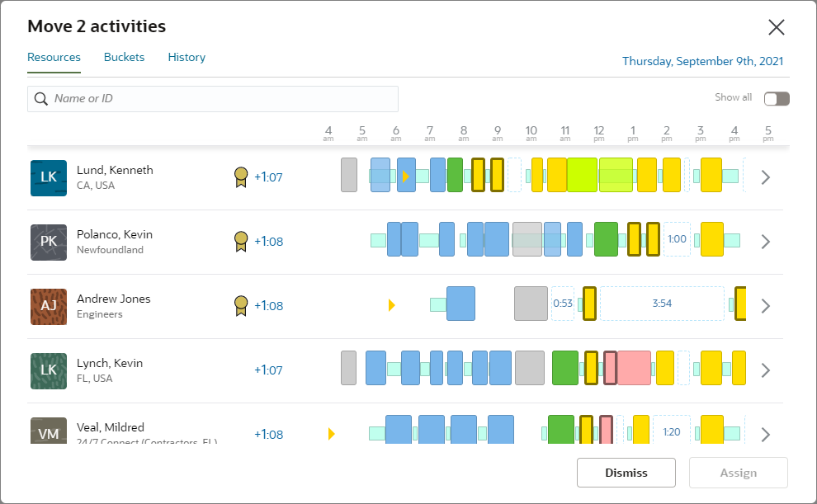Close the Move 2 activities dialog
Viewport: 817px width, 504px height.
(x=776, y=27)
